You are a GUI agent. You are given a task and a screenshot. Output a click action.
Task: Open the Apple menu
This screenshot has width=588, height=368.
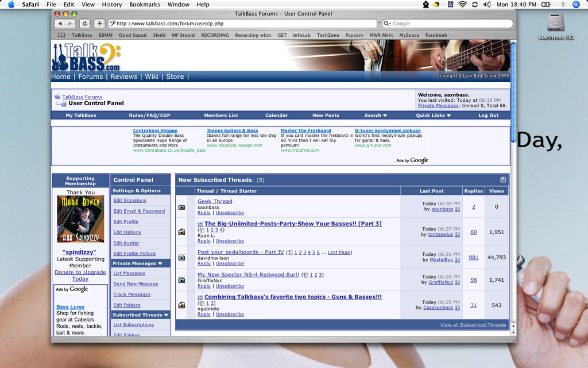pyautogui.click(x=11, y=5)
